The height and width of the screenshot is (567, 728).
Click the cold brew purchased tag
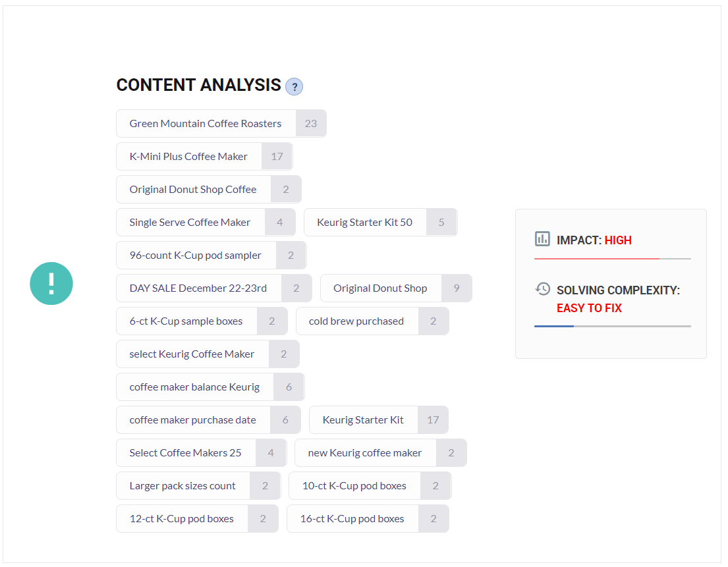point(372,321)
